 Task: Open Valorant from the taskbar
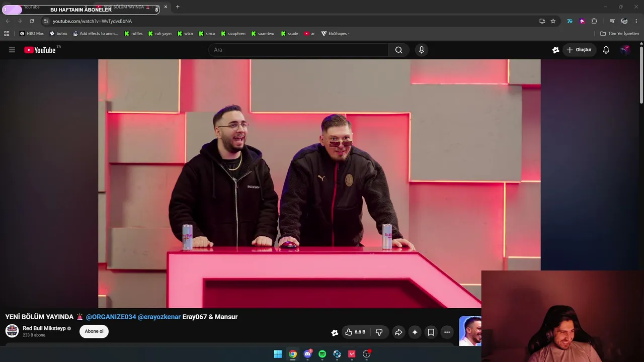[352, 354]
